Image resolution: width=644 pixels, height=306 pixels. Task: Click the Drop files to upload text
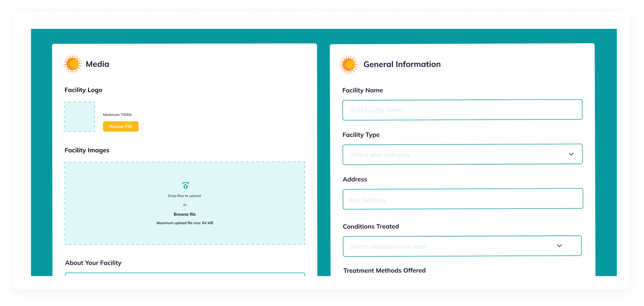[184, 196]
